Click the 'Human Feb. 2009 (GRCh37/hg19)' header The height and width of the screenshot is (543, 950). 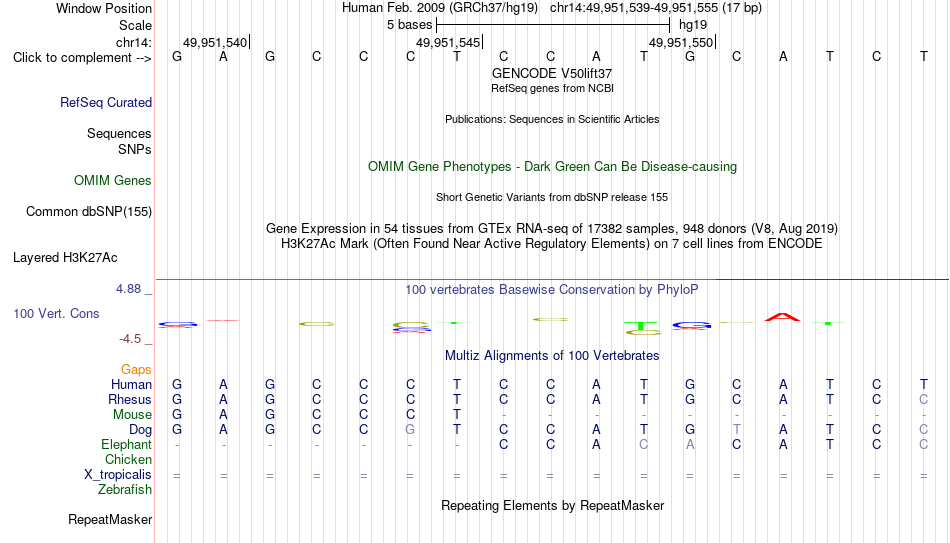pyautogui.click(x=440, y=8)
